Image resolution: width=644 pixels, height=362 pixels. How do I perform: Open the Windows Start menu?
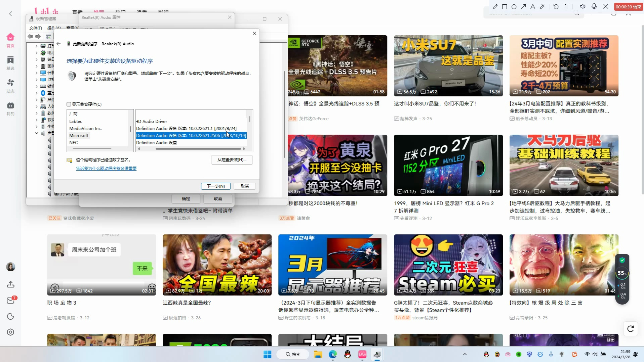point(267,354)
